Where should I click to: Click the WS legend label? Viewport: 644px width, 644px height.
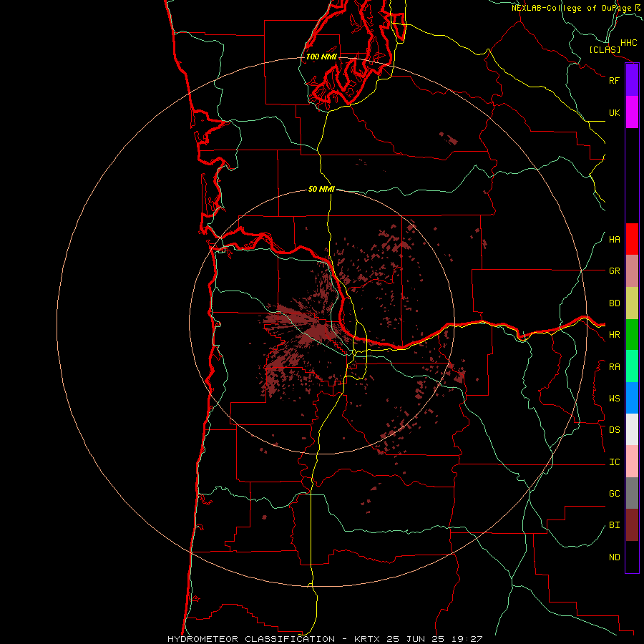coord(614,399)
